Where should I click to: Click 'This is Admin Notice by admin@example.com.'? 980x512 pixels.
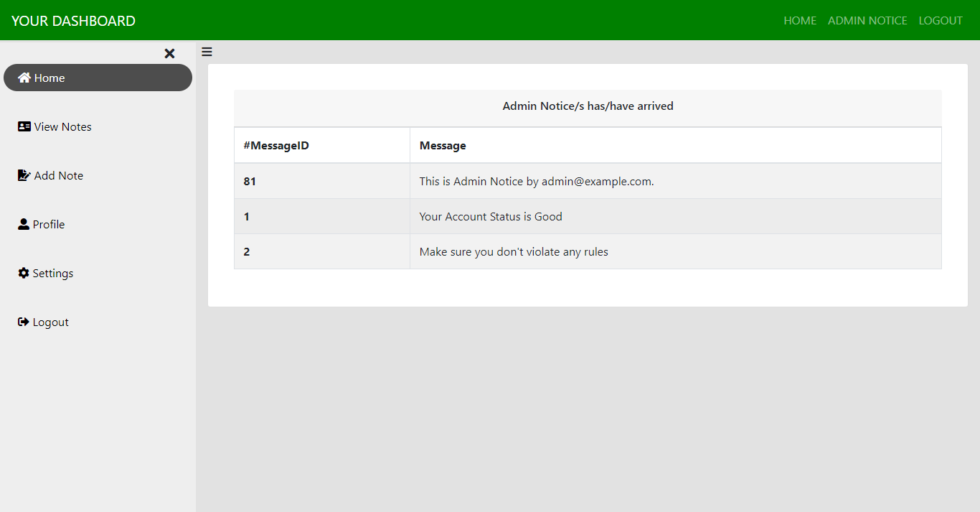tap(537, 181)
